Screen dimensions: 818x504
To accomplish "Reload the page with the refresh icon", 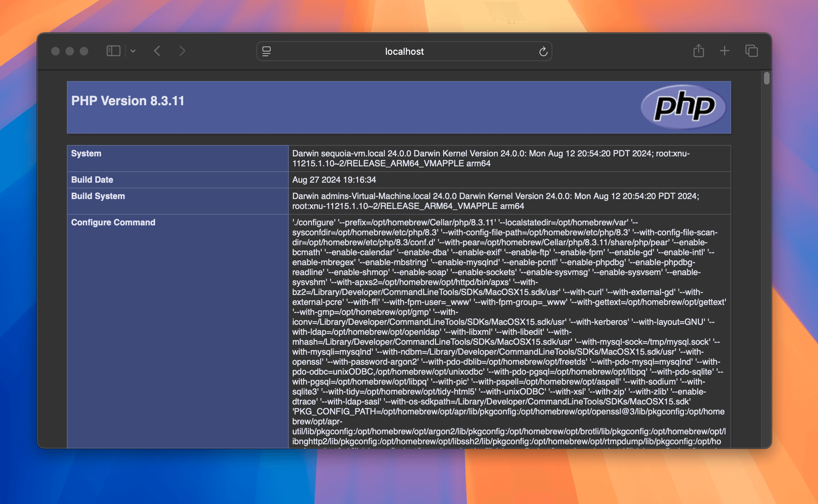I will click(x=543, y=52).
